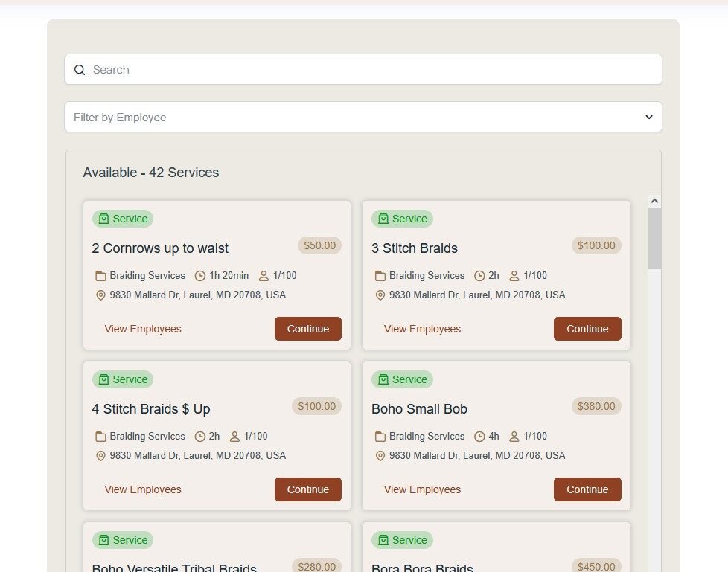728x572 pixels.
Task: Click the $50.00 price tag
Action: 319,245
